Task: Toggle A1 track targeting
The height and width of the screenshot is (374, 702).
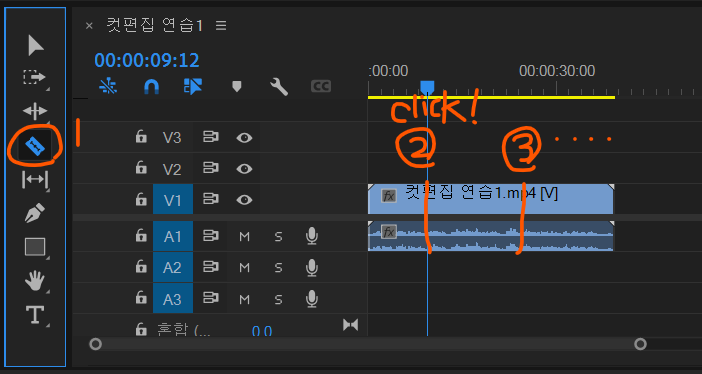Action: click(x=173, y=236)
